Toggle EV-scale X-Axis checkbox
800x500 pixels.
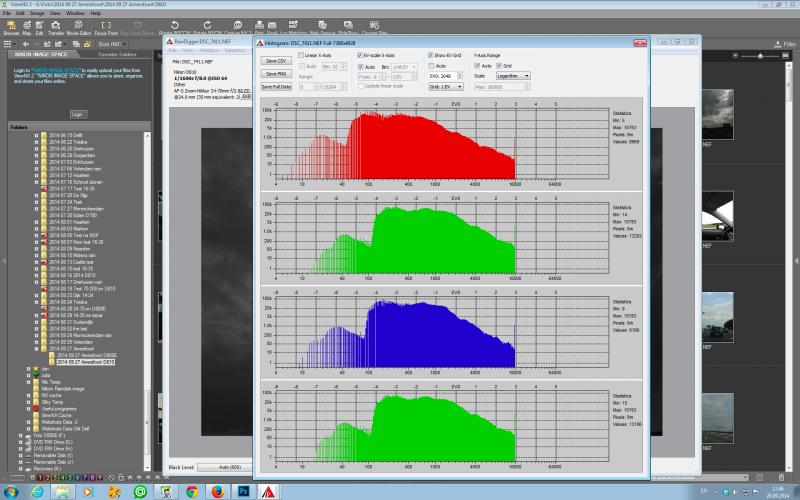tap(360, 55)
